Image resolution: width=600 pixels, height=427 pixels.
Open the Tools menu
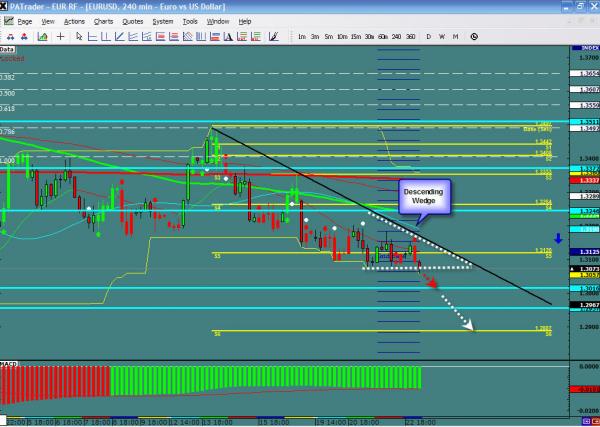pyautogui.click(x=190, y=20)
